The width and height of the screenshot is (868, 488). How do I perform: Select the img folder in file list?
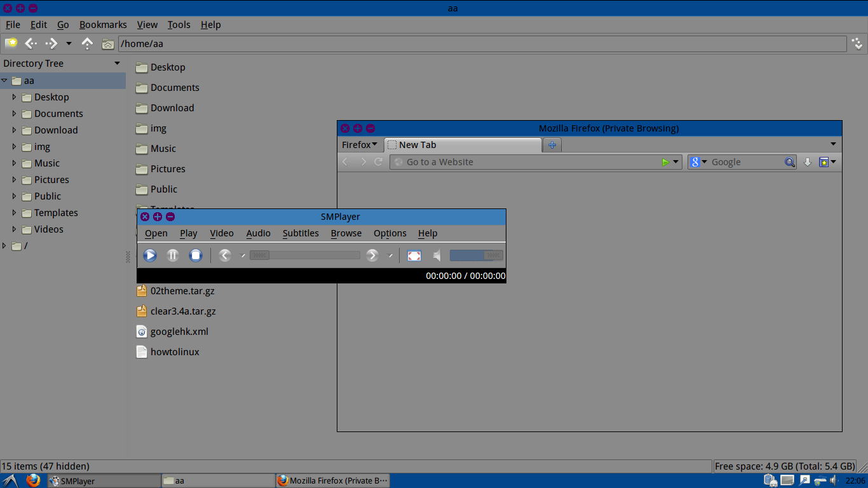[151, 128]
